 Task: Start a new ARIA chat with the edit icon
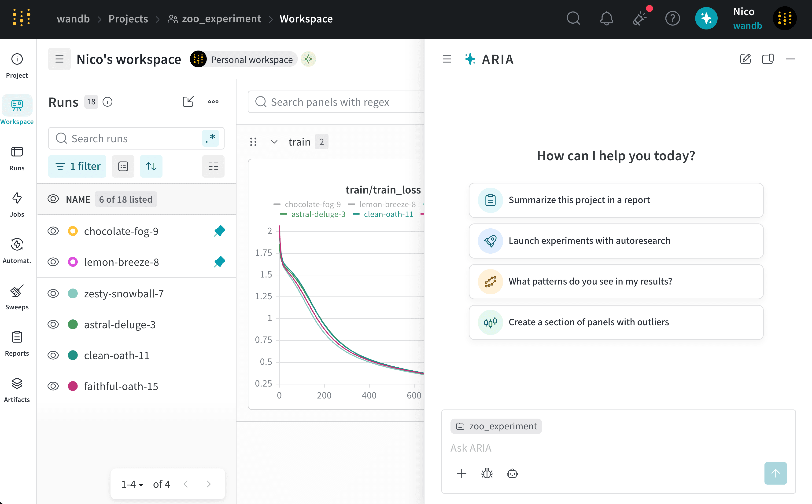pos(746,59)
